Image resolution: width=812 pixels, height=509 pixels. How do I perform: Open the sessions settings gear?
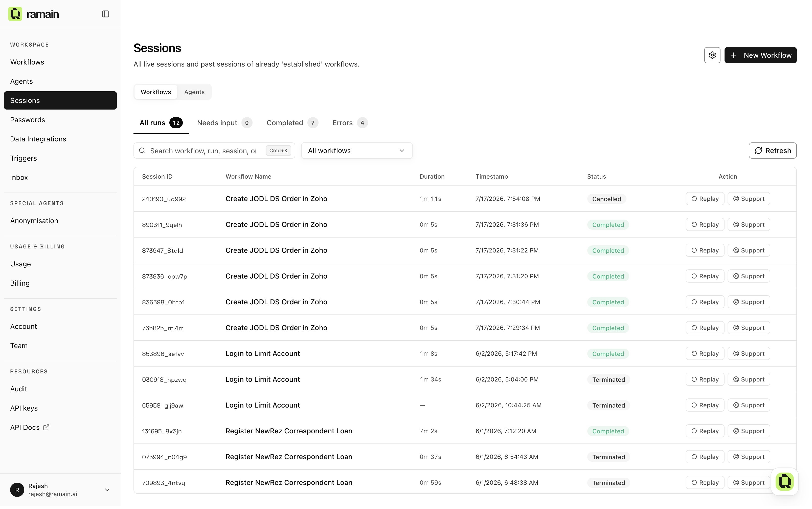pyautogui.click(x=712, y=55)
